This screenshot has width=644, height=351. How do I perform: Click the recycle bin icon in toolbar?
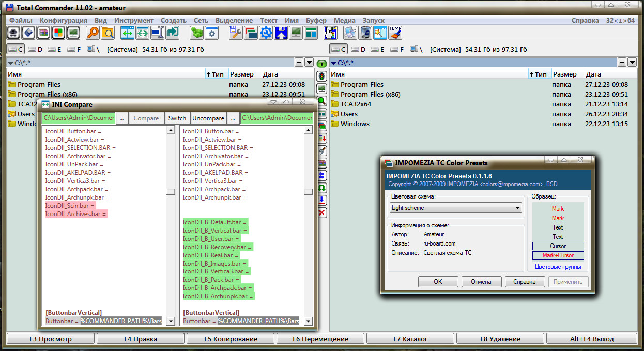[365, 33]
